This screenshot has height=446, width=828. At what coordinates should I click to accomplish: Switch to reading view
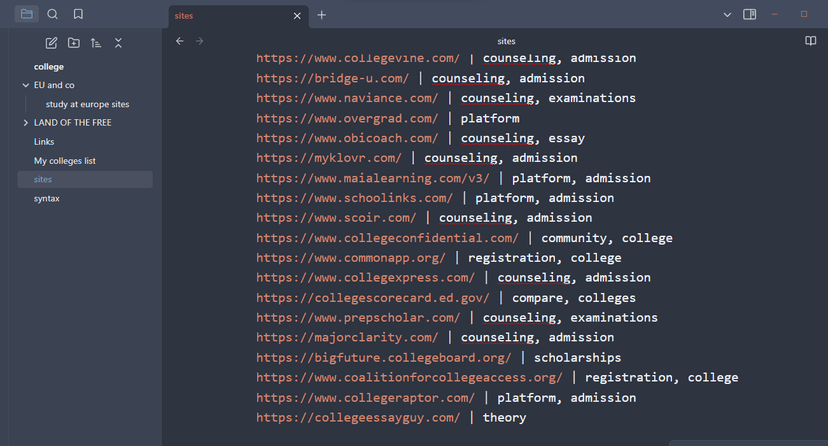810,41
